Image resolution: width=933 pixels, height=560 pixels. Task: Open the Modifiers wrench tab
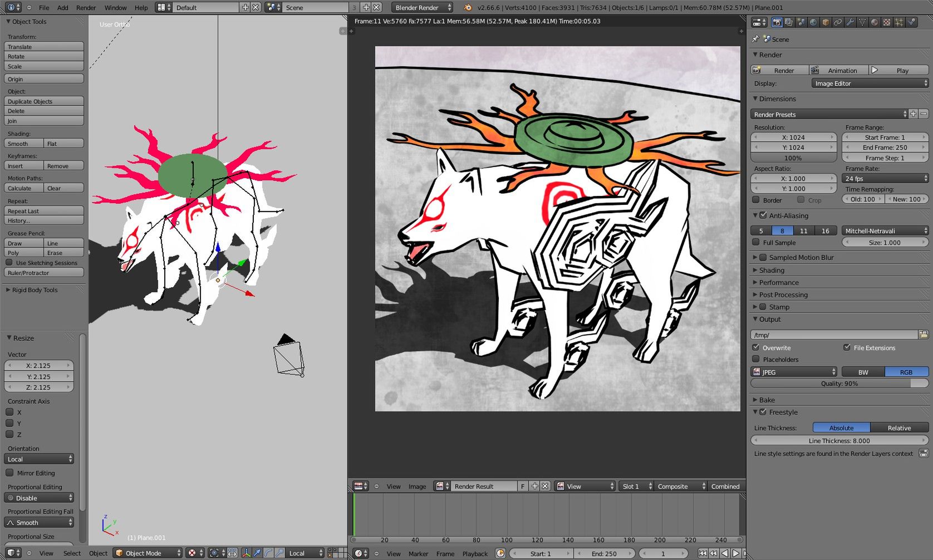point(850,22)
